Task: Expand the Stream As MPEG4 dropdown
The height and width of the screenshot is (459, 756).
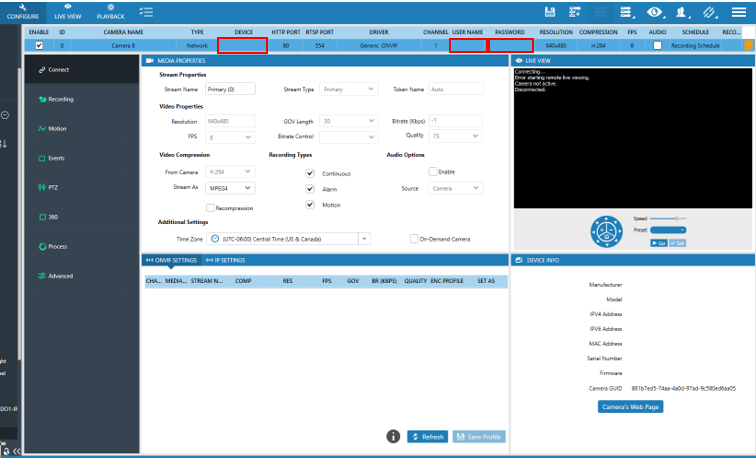Action: tap(248, 188)
